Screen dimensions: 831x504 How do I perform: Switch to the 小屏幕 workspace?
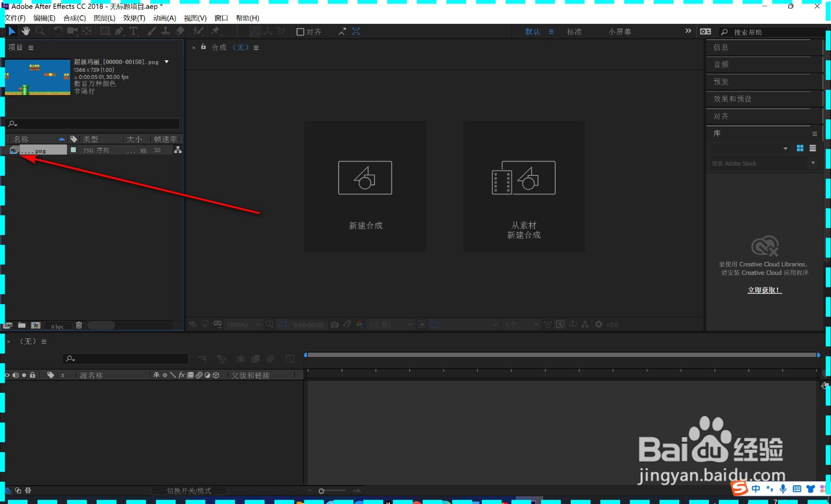tap(620, 32)
